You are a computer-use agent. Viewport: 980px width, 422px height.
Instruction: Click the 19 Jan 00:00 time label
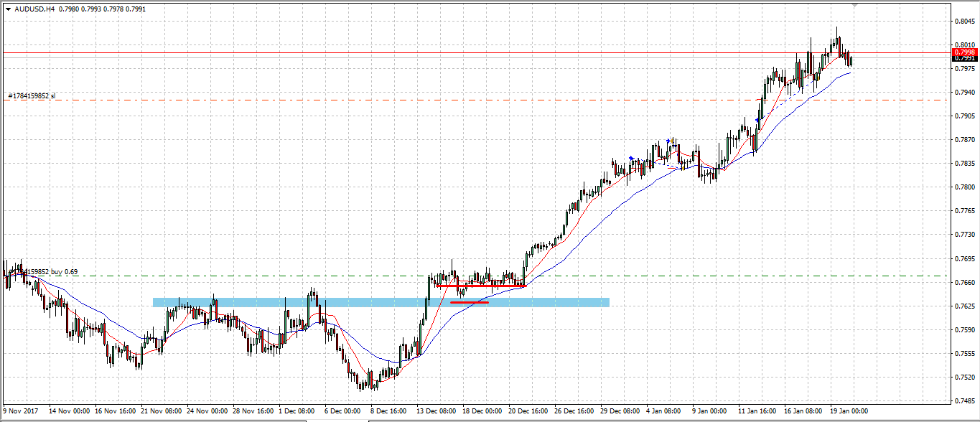click(850, 411)
